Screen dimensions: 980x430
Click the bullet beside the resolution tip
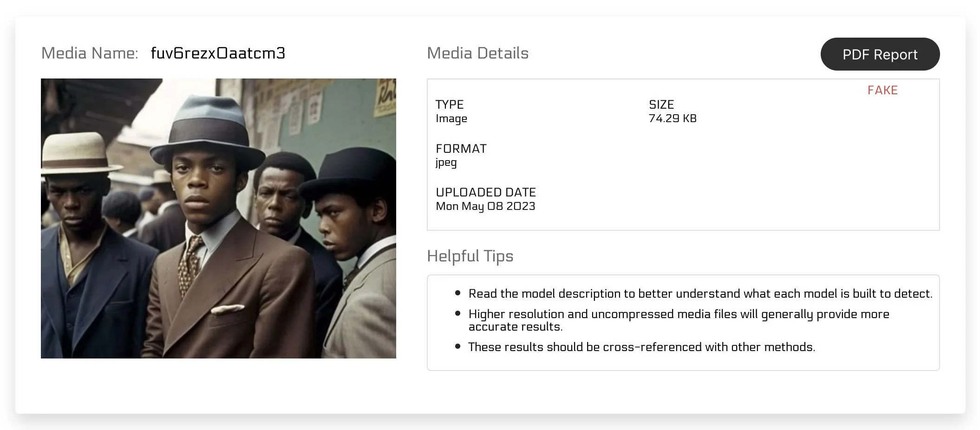click(457, 313)
